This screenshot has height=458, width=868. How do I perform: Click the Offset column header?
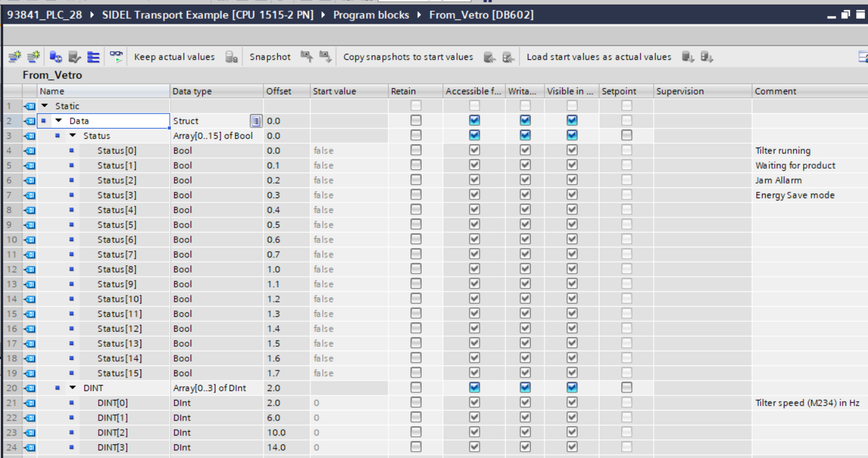[287, 91]
